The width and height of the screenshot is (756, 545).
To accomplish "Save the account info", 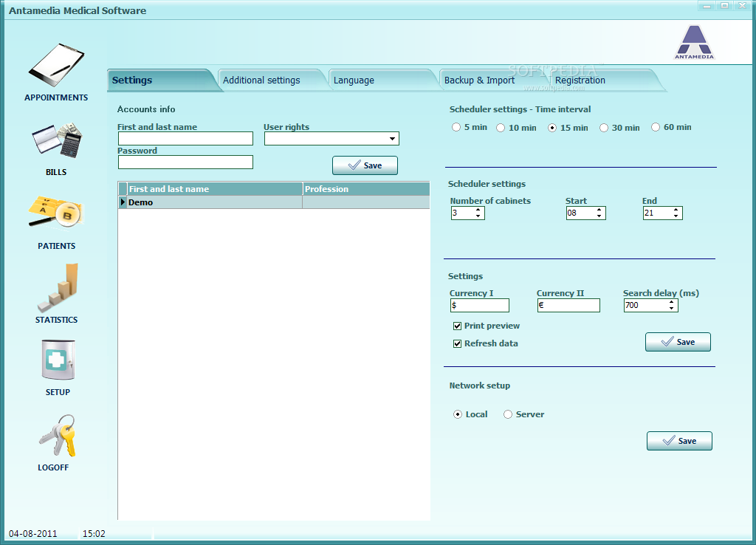I will click(365, 165).
